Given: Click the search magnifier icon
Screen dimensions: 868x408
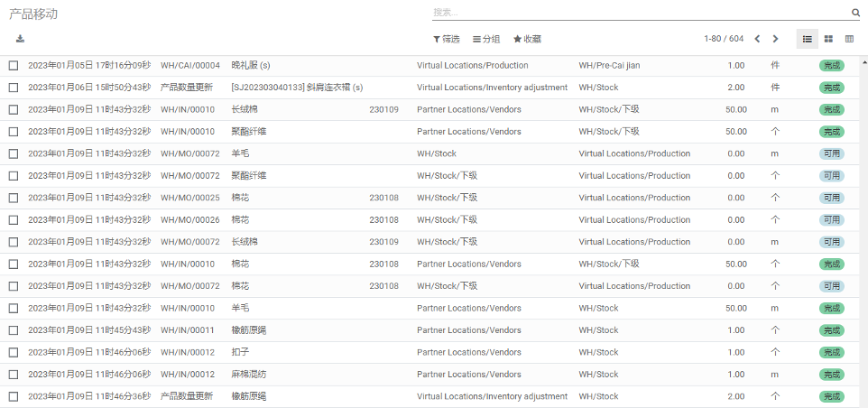Looking at the screenshot, I should pyautogui.click(x=855, y=14).
